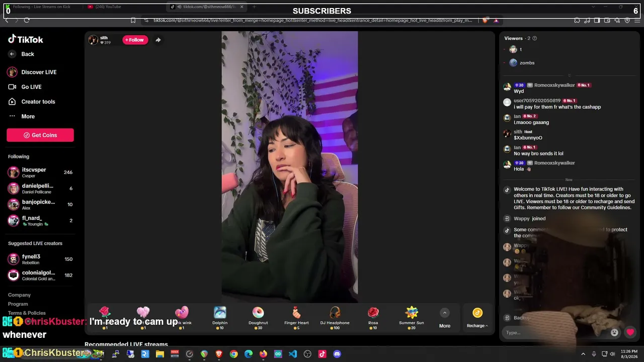Click the browser address bar URL
The width and height of the screenshot is (644, 362).
pos(312,21)
